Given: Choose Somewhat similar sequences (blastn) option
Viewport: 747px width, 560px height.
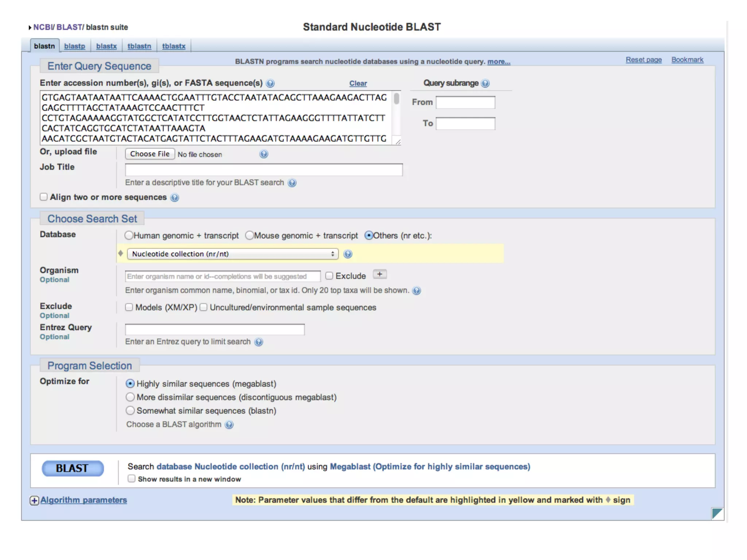Looking at the screenshot, I should pos(130,411).
